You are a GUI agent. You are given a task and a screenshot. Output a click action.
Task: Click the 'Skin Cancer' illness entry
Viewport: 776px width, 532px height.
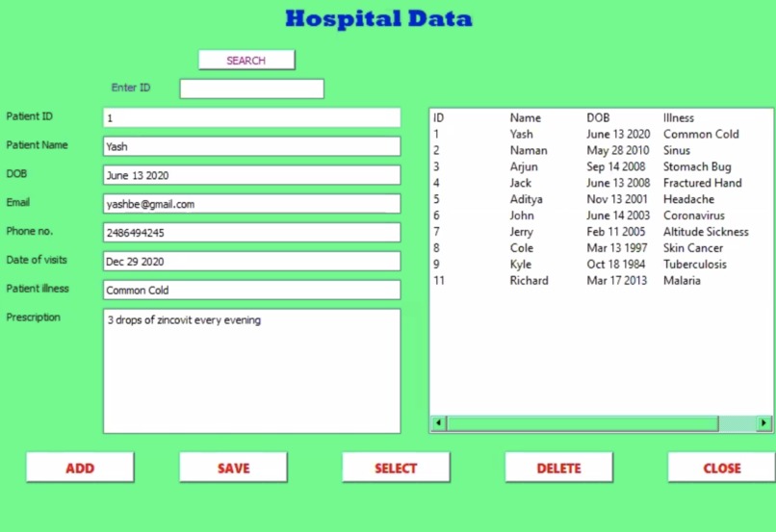click(693, 248)
